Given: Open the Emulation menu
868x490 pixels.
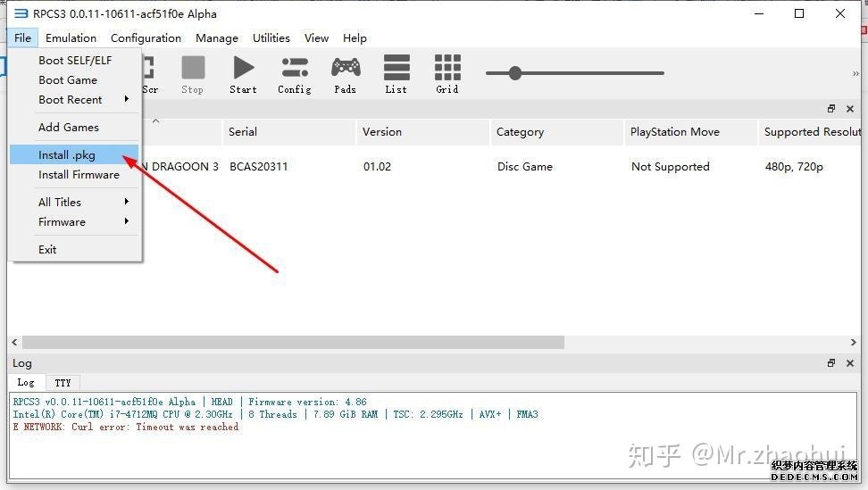Looking at the screenshot, I should pyautogui.click(x=71, y=38).
